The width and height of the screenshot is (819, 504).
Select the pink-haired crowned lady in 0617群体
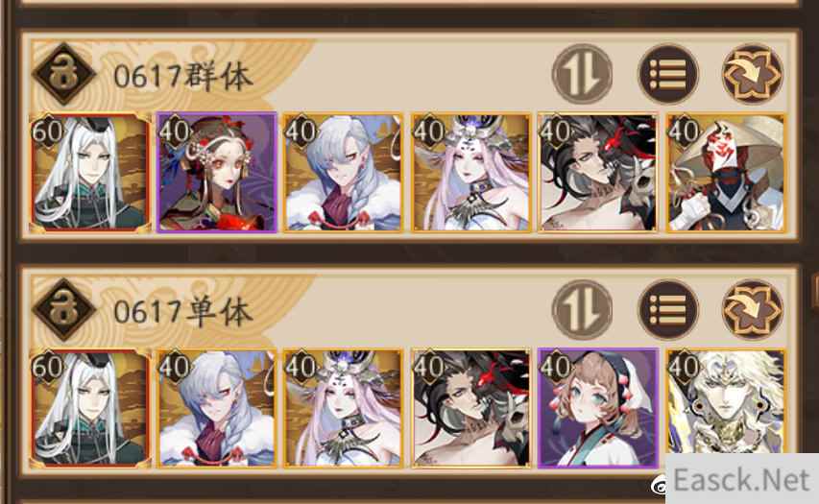click(470, 173)
